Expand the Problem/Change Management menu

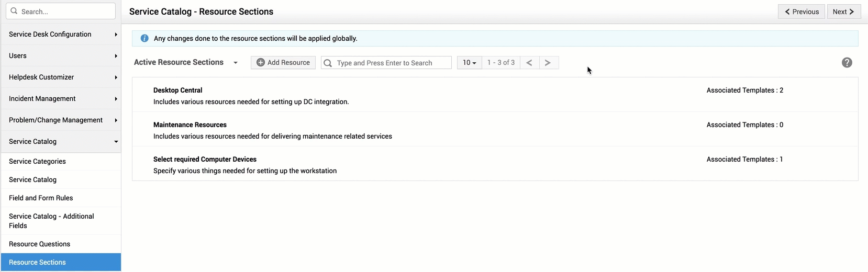[x=61, y=120]
